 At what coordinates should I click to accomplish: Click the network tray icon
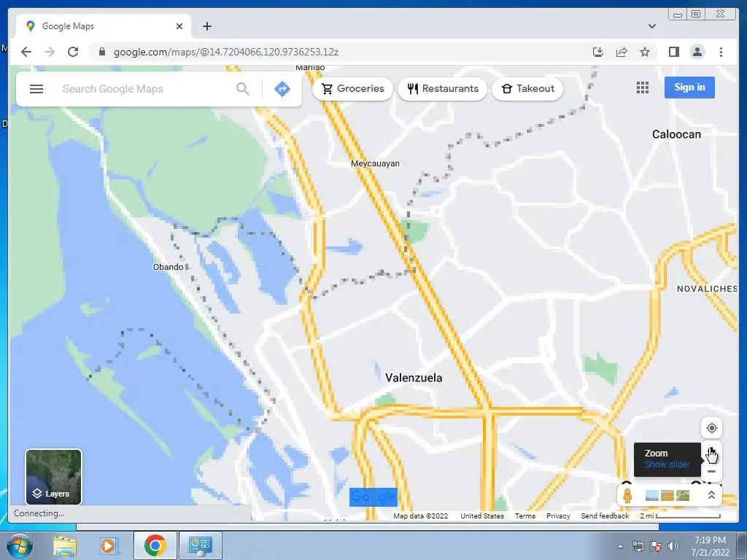click(638, 546)
